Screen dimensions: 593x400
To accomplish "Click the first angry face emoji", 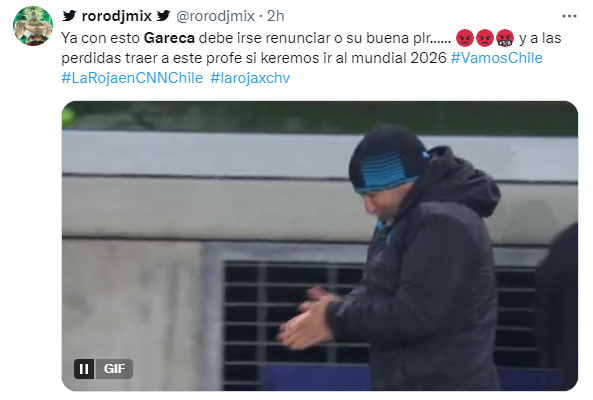I will click(x=465, y=38).
